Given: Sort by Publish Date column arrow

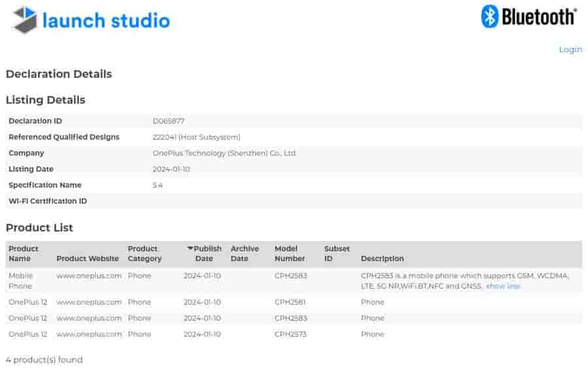Looking at the screenshot, I should 190,249.
